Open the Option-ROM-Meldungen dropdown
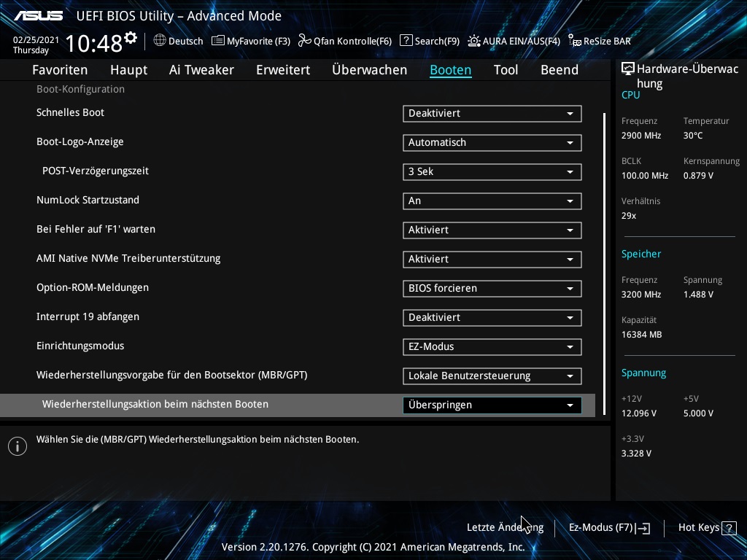Image resolution: width=747 pixels, height=560 pixels. click(x=492, y=288)
